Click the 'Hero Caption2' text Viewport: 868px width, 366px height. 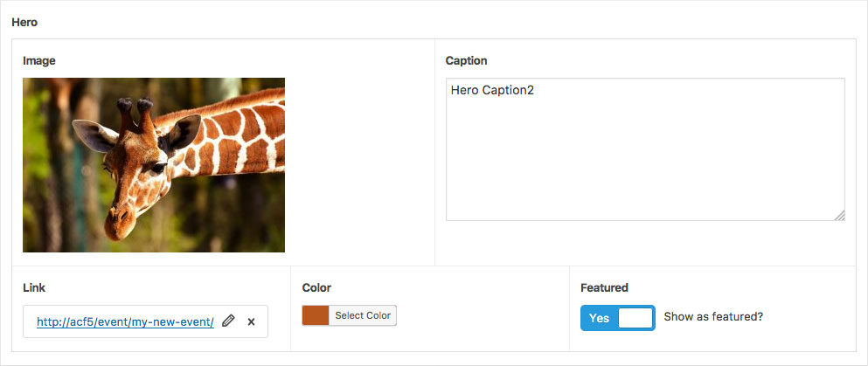pos(491,90)
